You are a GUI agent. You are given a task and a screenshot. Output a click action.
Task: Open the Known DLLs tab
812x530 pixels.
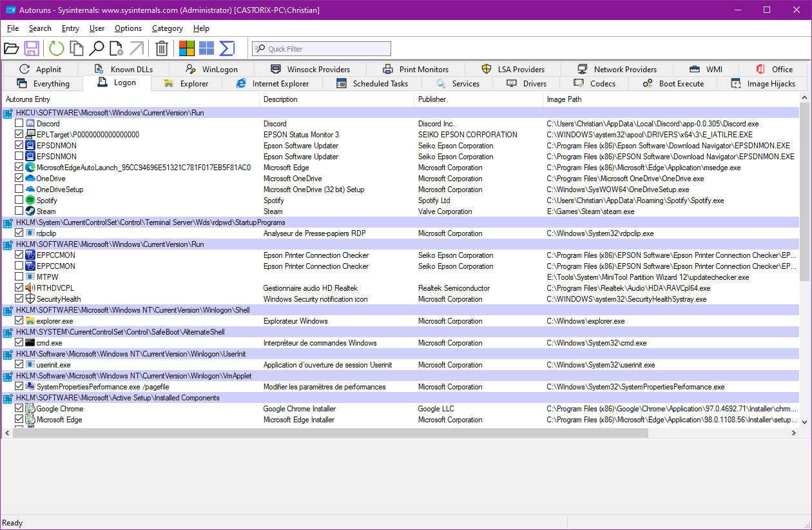pyautogui.click(x=123, y=69)
